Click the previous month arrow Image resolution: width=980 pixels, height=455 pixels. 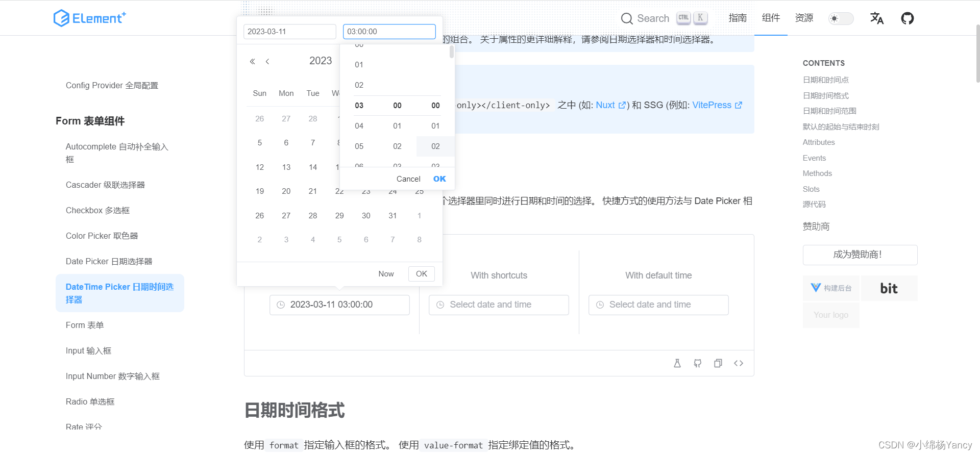(267, 61)
